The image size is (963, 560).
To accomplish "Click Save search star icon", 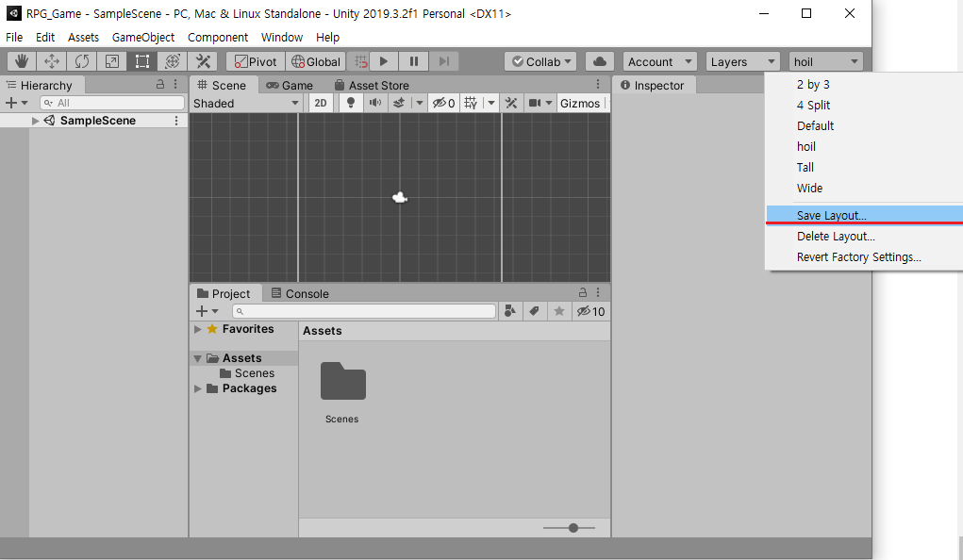I will [559, 311].
